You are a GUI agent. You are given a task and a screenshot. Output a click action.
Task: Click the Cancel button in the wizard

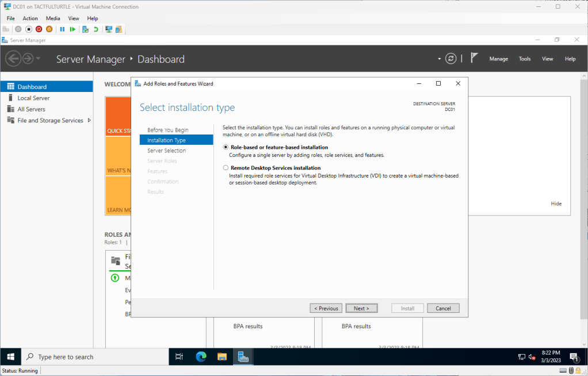coord(443,308)
